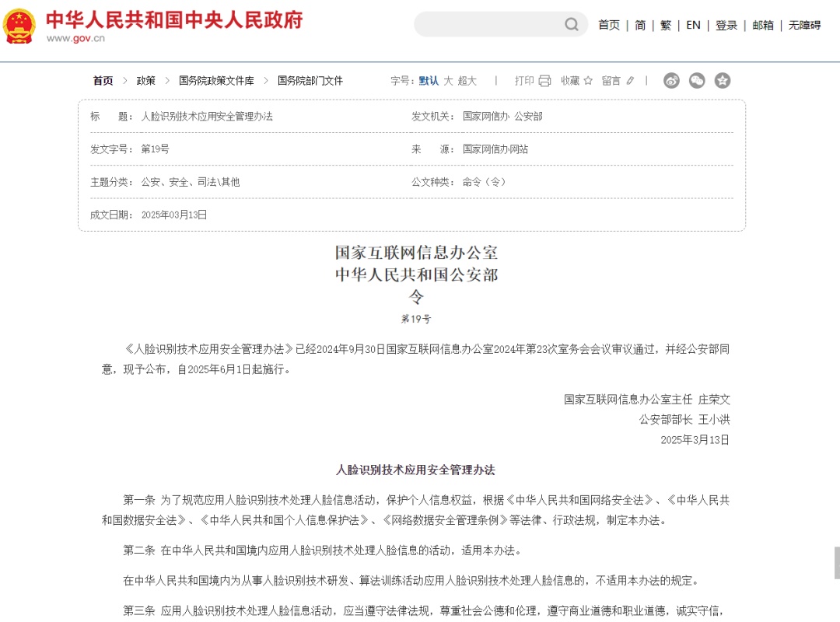This screenshot has width=840, height=622.
Task: Go to 国务院政策文件库 breadcrumb
Action: pos(216,81)
